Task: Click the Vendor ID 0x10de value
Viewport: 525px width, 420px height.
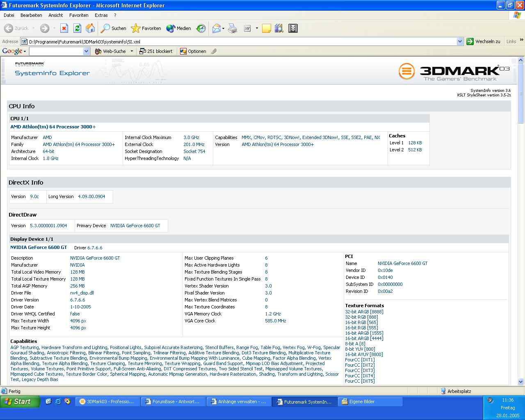Action: [x=385, y=270]
